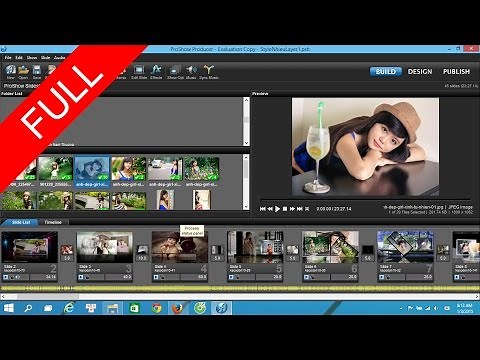The image size is (480, 360).
Task: Switch to the DESIGN workspace
Action: tap(420, 72)
